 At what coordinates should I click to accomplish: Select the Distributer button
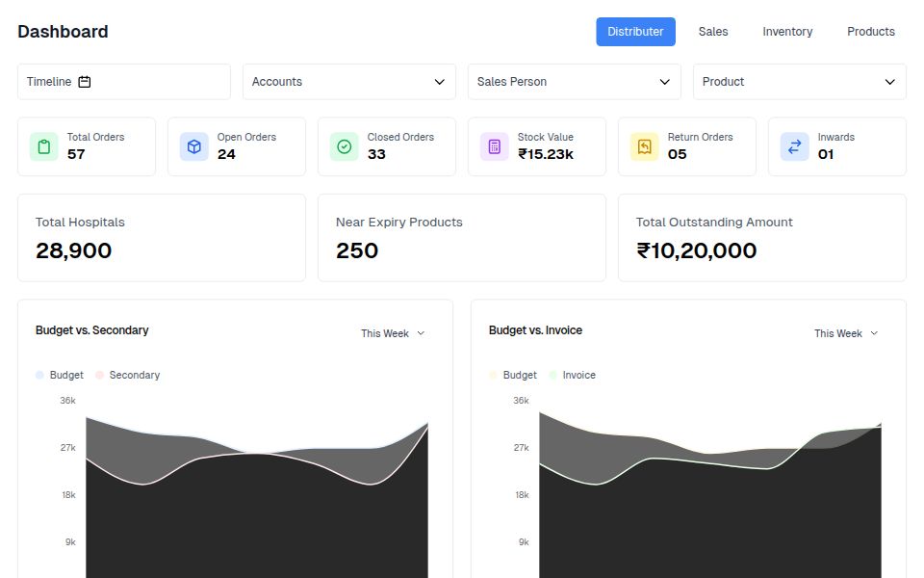point(635,31)
